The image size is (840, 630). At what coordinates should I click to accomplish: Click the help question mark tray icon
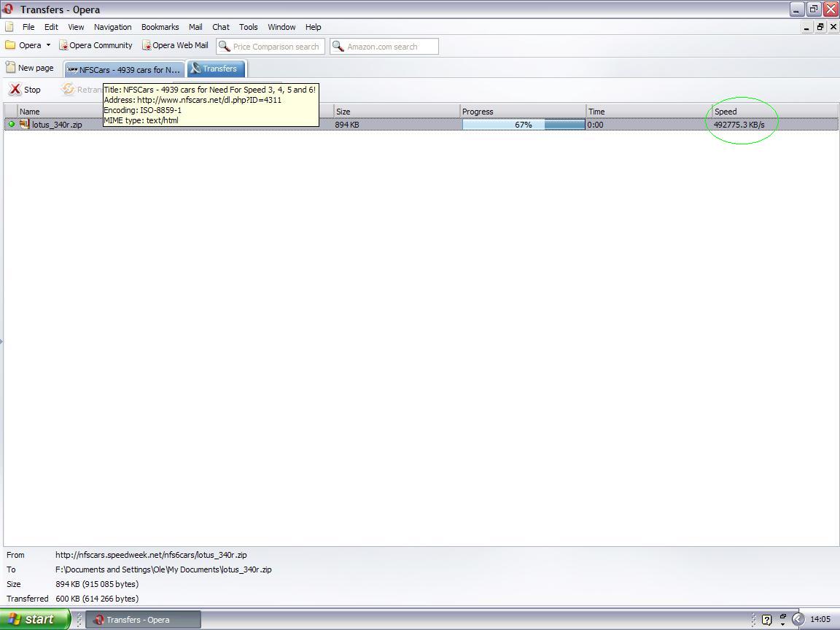(766, 620)
